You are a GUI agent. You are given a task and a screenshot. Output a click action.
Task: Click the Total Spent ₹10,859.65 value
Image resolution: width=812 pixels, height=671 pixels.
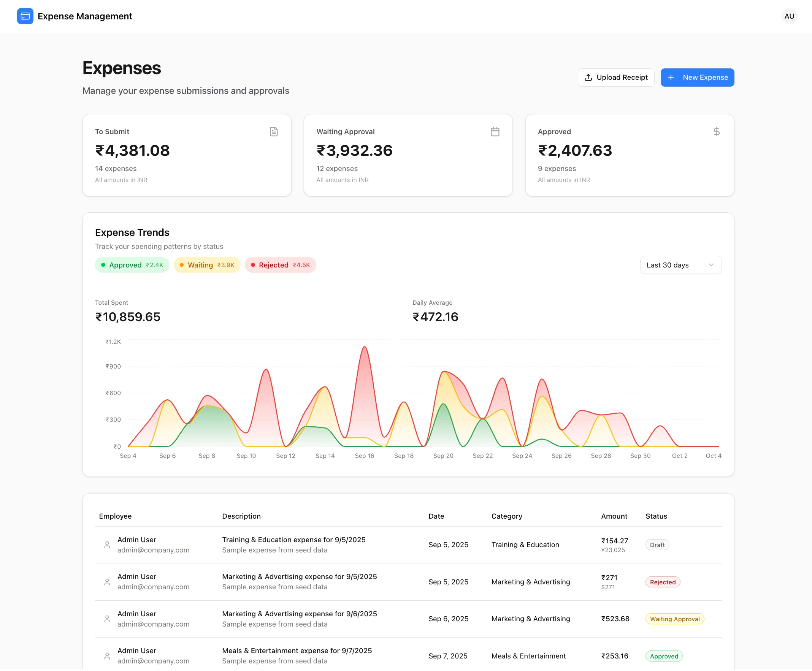(128, 317)
